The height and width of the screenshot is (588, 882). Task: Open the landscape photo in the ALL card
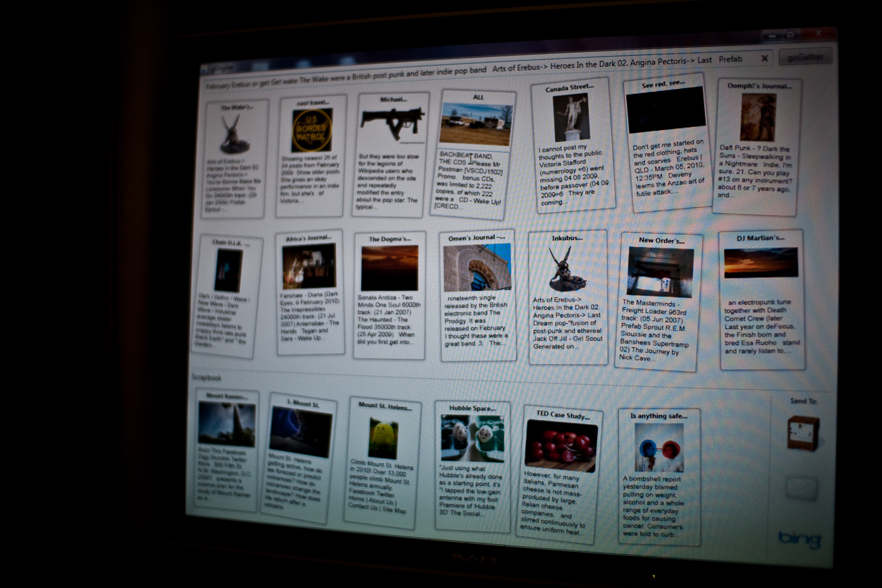[x=477, y=123]
